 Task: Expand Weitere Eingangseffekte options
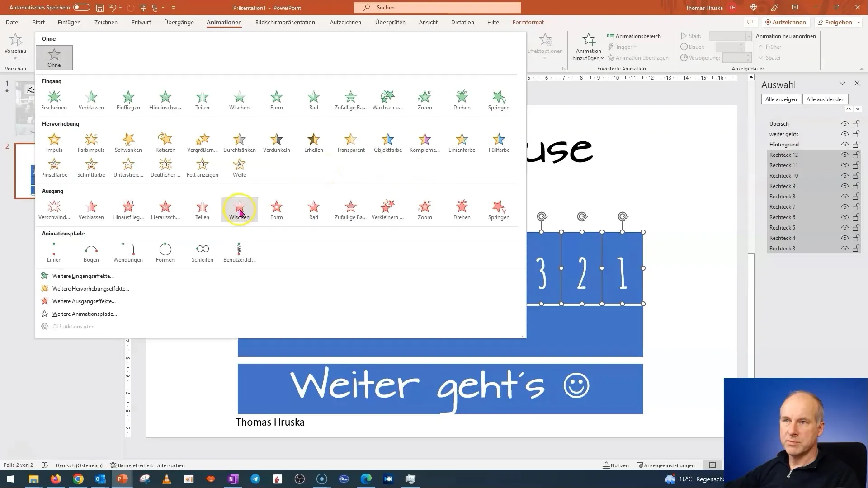(x=83, y=275)
